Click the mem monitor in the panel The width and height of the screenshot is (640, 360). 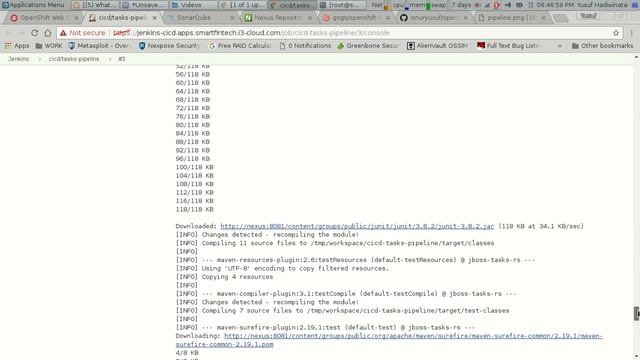(x=419, y=5)
